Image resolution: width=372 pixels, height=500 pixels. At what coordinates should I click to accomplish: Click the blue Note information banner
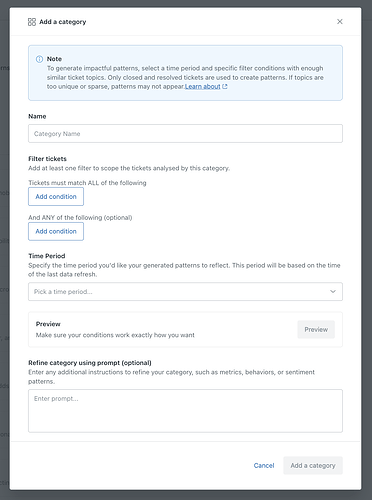[x=185, y=73]
